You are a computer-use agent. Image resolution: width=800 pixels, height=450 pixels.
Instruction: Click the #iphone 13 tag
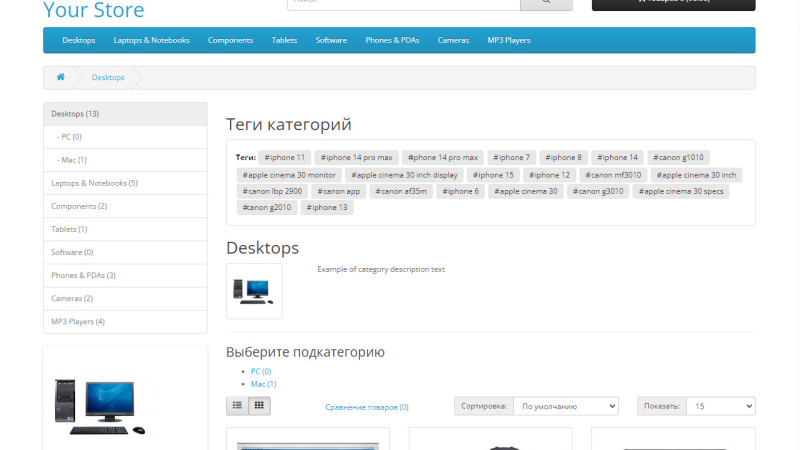(327, 207)
